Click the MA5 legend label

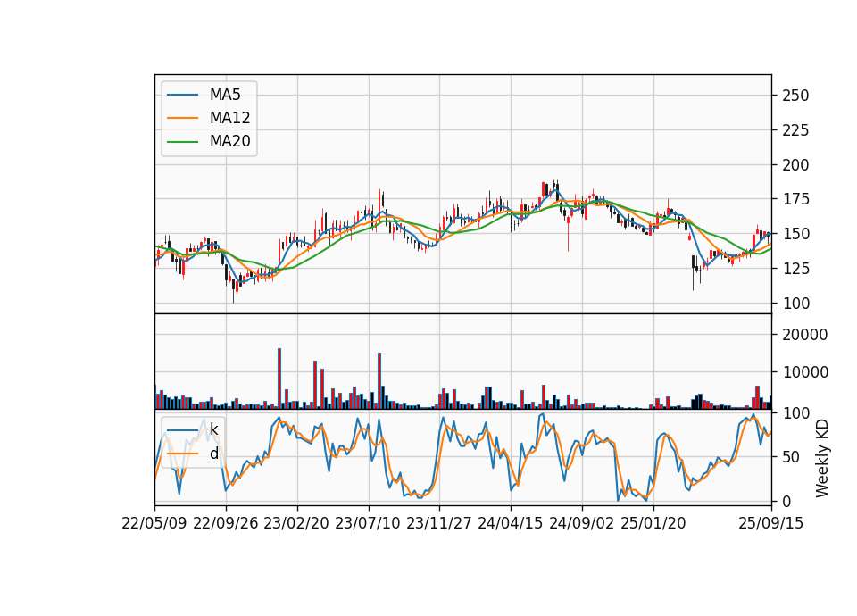coord(225,95)
